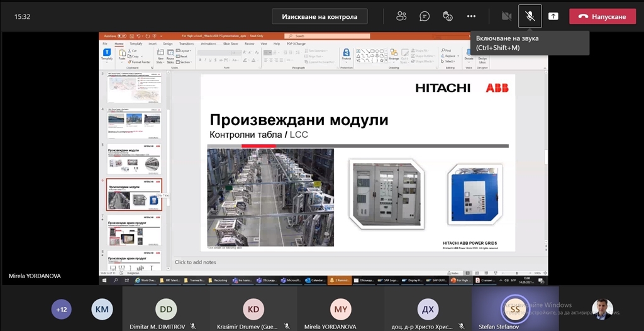Image resolution: width=644 pixels, height=331 pixels.
Task: Select Mirela YORDANOVA's MY avatar
Action: [x=340, y=309]
